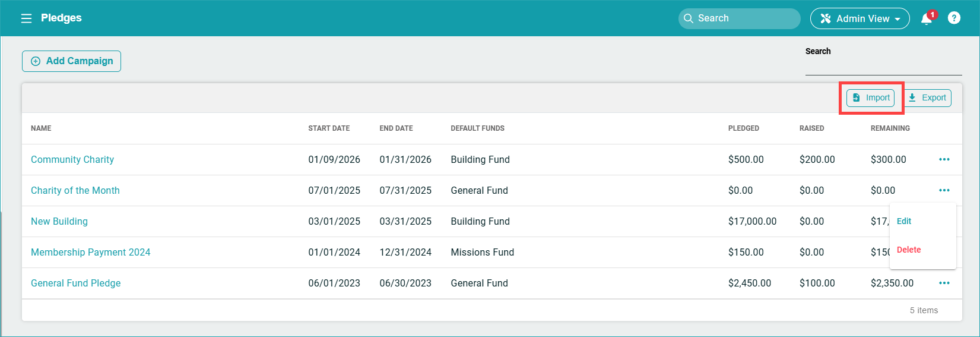The width and height of the screenshot is (980, 337).
Task: Click three-dot menu for Charity of the Month
Action: 944,190
